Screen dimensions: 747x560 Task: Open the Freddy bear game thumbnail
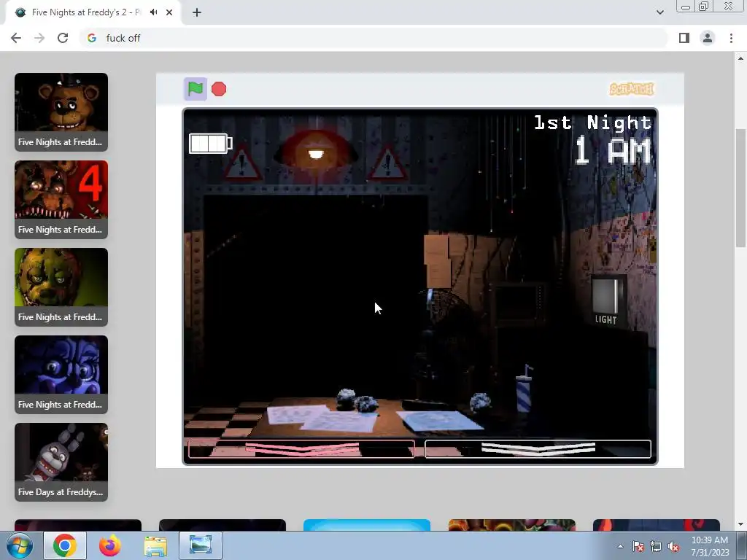(61, 112)
